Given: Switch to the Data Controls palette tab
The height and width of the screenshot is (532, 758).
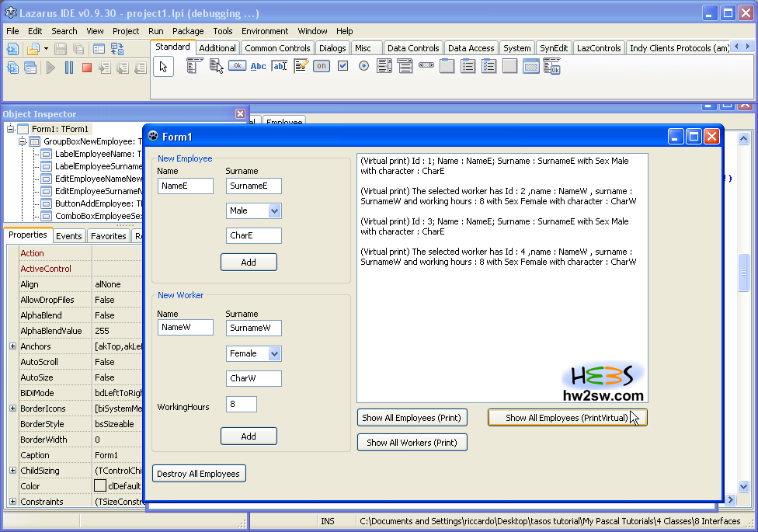Looking at the screenshot, I should (413, 48).
